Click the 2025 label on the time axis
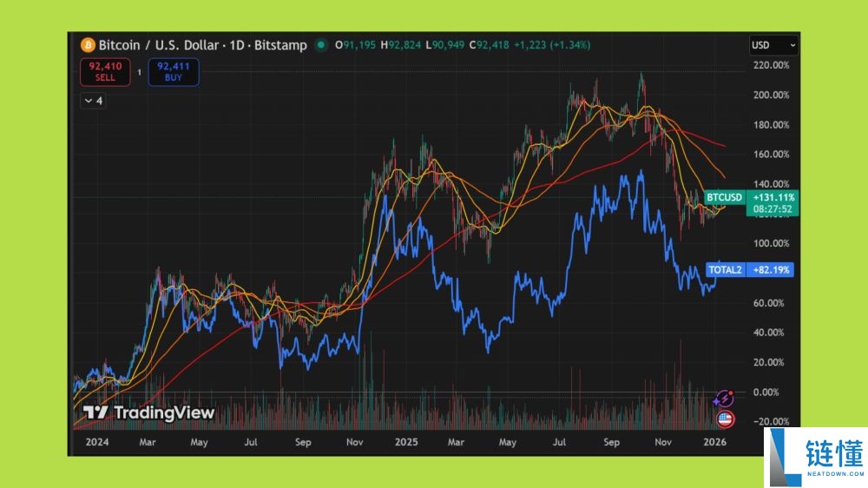Screen dimensions: 868x488 coord(406,442)
